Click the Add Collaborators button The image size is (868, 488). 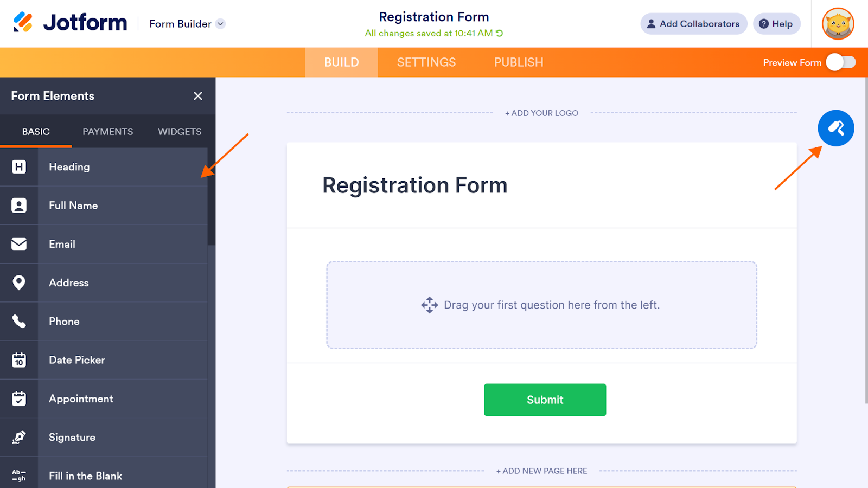(x=693, y=24)
